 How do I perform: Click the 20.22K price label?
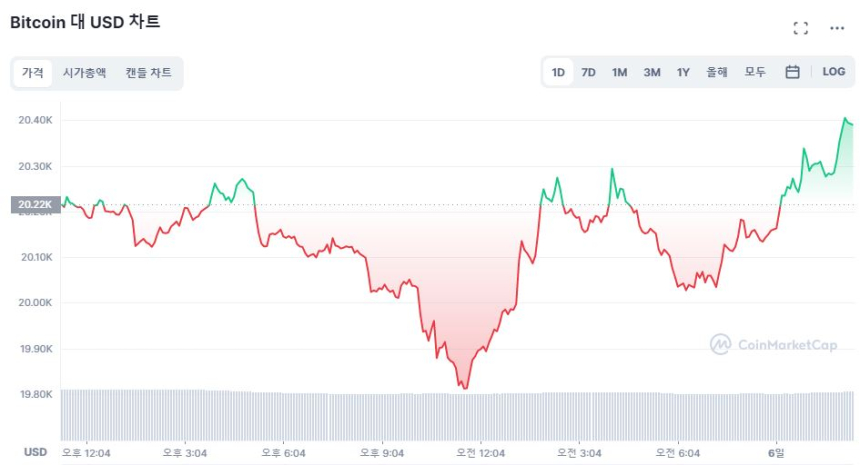pyautogui.click(x=31, y=205)
